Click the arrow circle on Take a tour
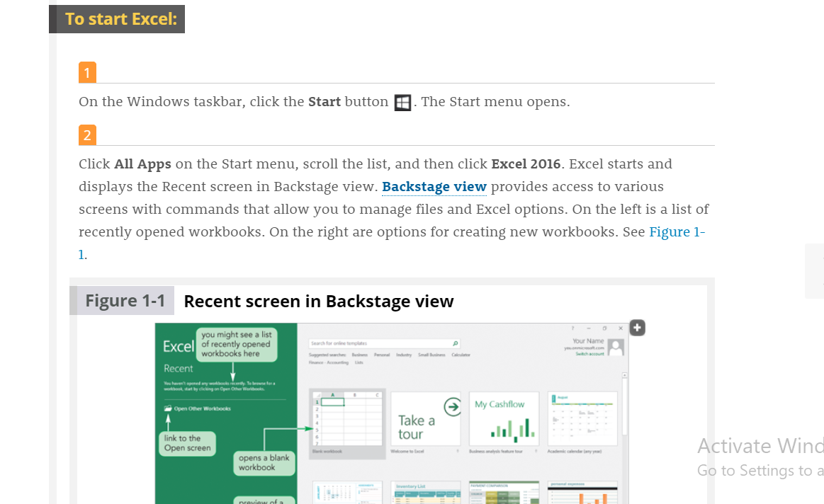The height and width of the screenshot is (504, 824). 452,406
